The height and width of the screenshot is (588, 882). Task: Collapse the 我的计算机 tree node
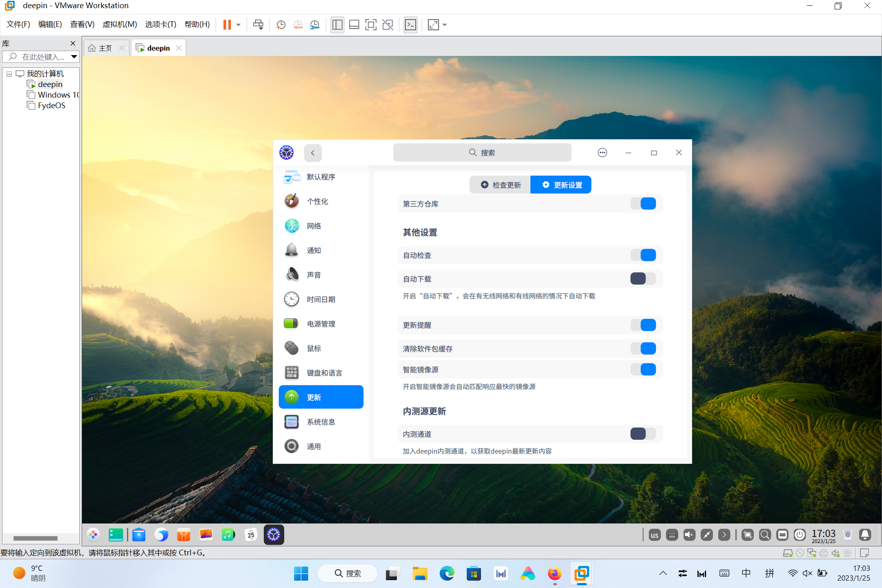[9, 74]
